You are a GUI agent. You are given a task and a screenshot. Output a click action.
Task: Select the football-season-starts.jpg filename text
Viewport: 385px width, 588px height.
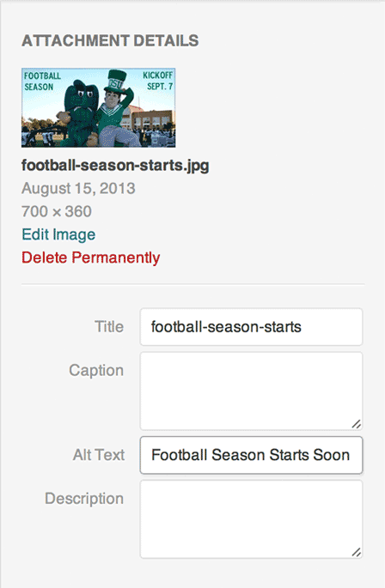[115, 166]
